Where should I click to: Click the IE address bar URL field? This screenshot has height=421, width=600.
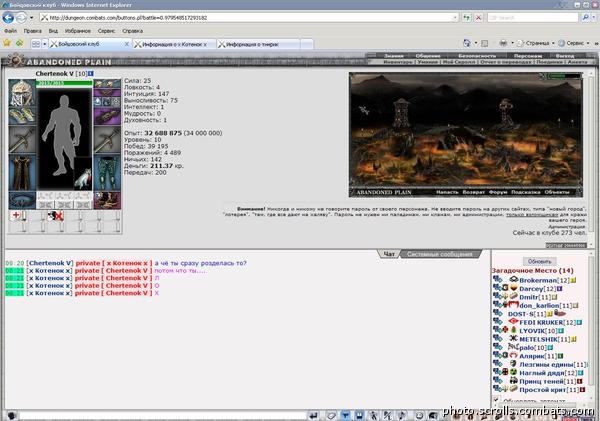(249, 18)
